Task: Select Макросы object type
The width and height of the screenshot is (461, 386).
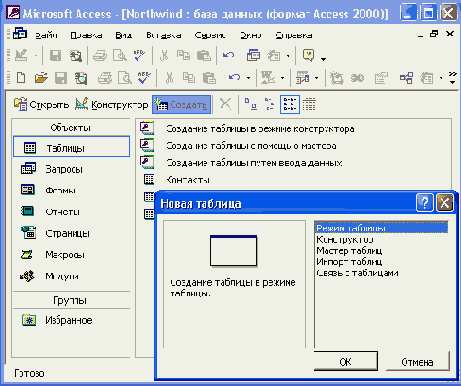Action: 65,255
